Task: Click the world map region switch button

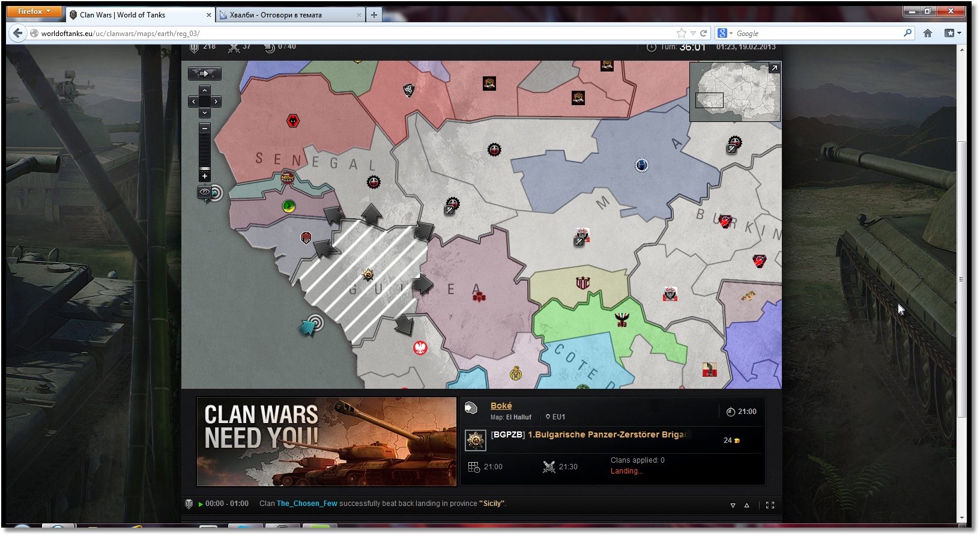Action: [x=205, y=73]
